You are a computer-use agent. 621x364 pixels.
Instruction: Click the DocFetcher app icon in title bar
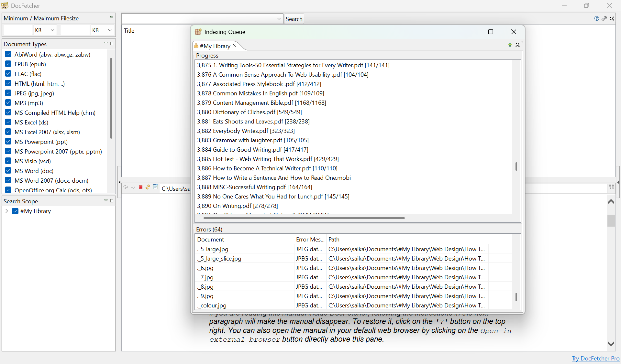click(5, 5)
